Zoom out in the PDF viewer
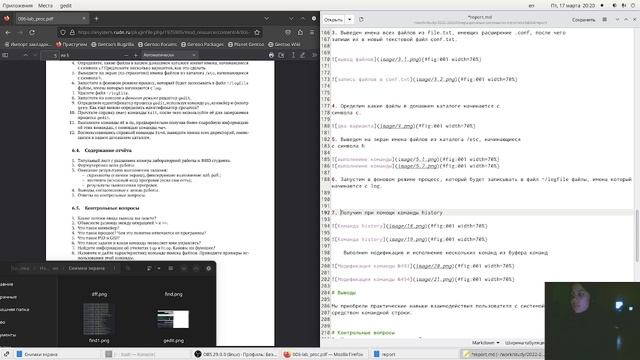 tap(126, 55)
